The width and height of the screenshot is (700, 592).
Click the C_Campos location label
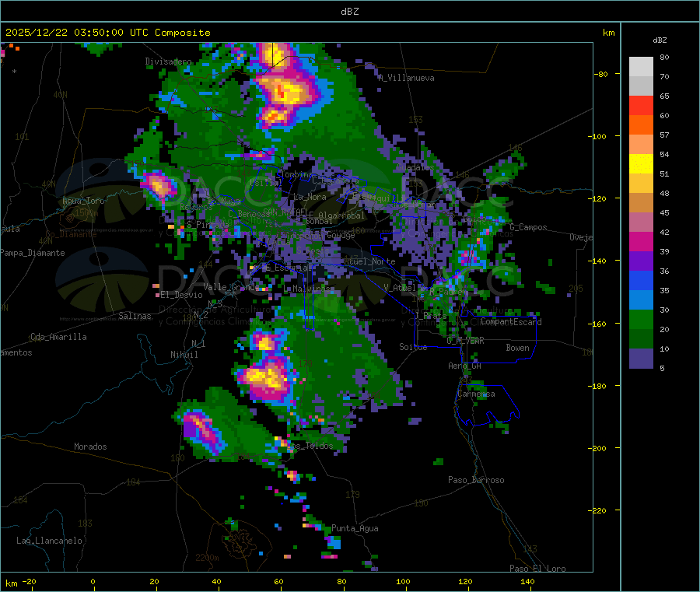click(528, 227)
